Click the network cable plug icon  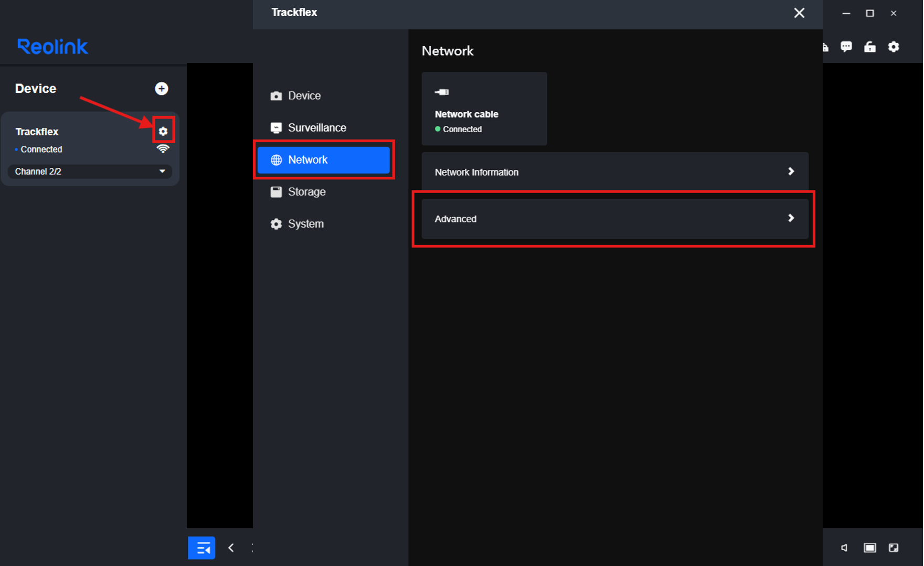(x=442, y=92)
